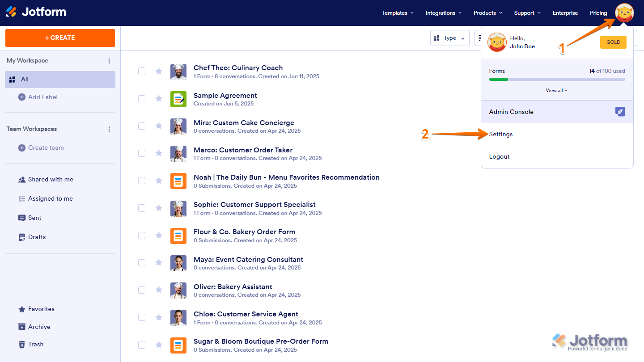Expand the View all usage details
Image resolution: width=644 pixels, height=362 pixels.
click(556, 90)
